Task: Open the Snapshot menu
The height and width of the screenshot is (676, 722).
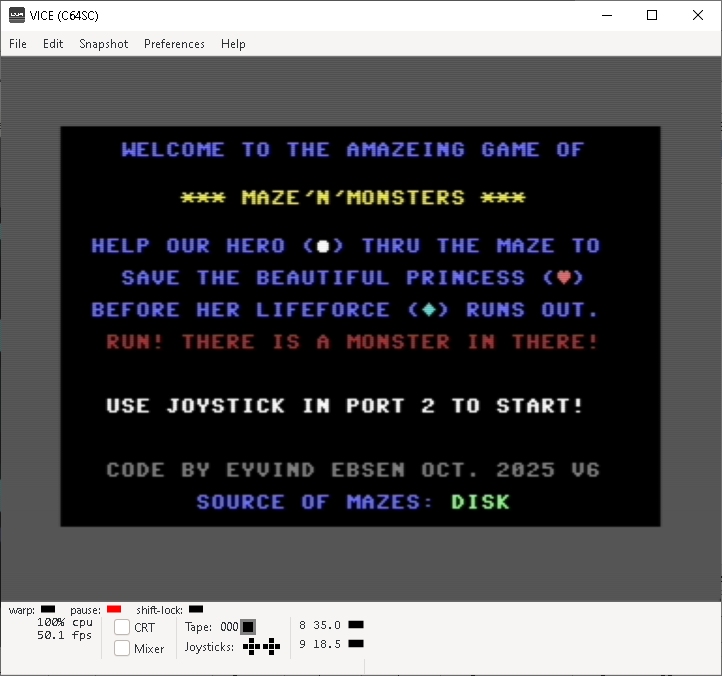Action: pos(104,44)
